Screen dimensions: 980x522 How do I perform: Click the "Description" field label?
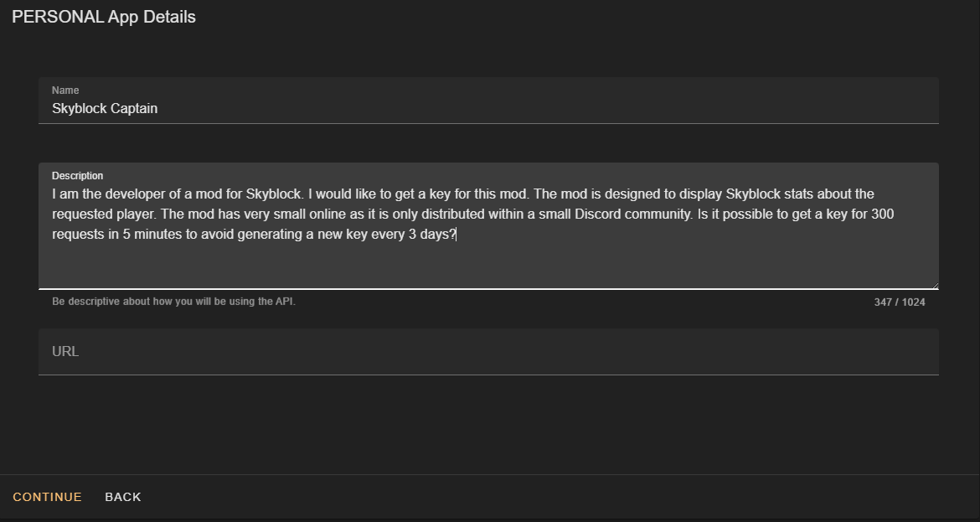78,176
